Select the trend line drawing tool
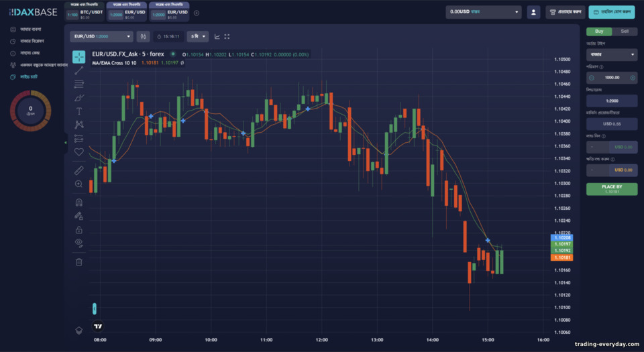Viewport: 644px width, 352px height. (x=79, y=70)
